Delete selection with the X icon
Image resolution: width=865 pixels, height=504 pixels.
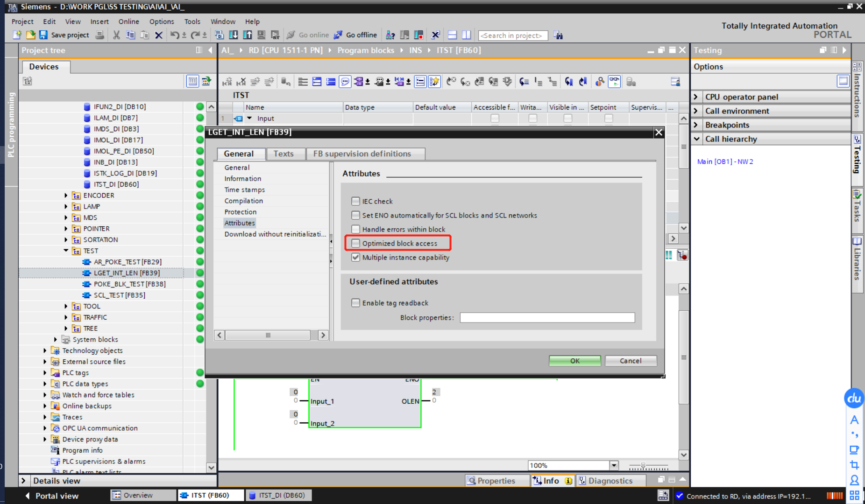[159, 35]
